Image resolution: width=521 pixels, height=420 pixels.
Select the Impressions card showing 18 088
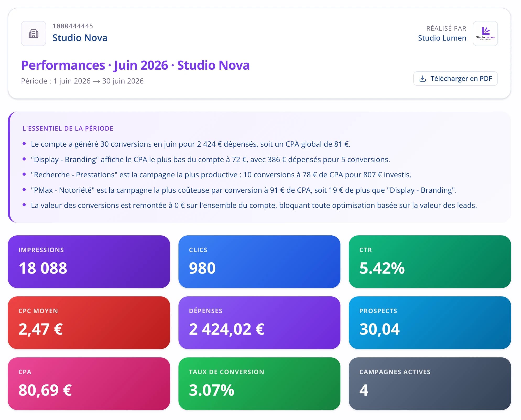(x=89, y=262)
